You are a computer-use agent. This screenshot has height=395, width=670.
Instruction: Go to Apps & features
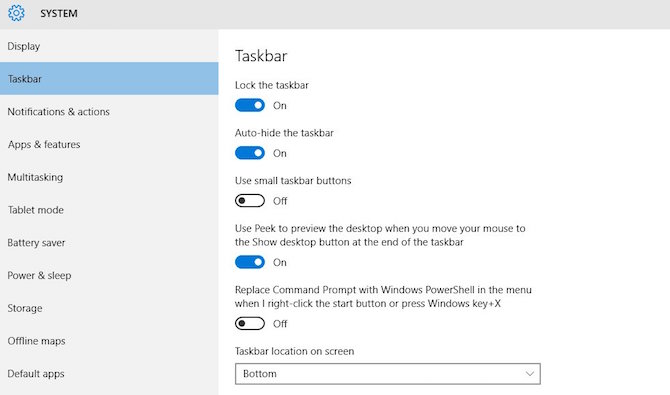[109, 144]
